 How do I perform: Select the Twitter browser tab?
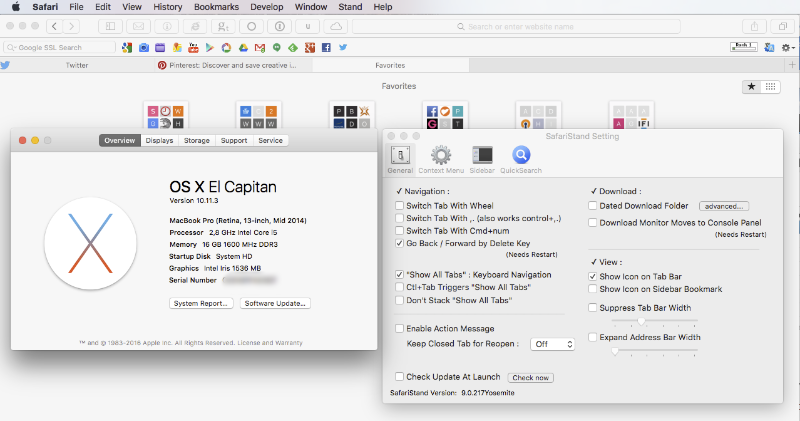coord(78,65)
